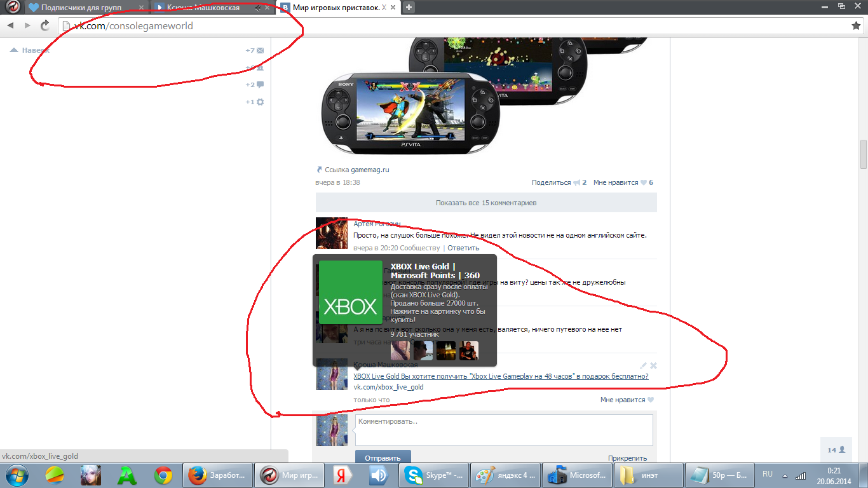Click Поделиться to share the post
The width and height of the screenshot is (868, 488).
(x=552, y=182)
